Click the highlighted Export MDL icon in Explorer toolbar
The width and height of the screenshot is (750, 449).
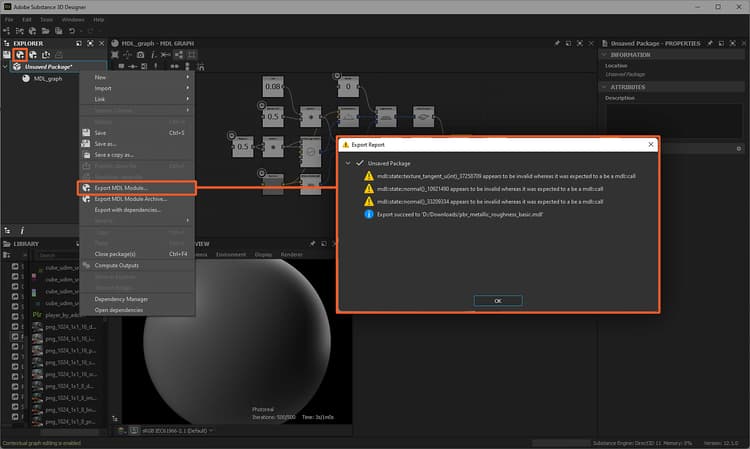pyautogui.click(x=20, y=55)
